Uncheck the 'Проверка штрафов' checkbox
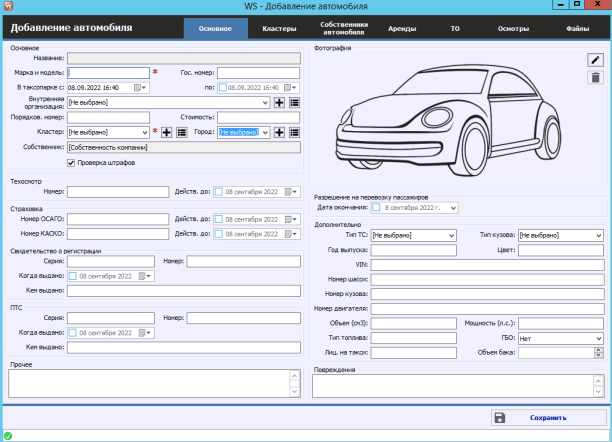 [71, 162]
